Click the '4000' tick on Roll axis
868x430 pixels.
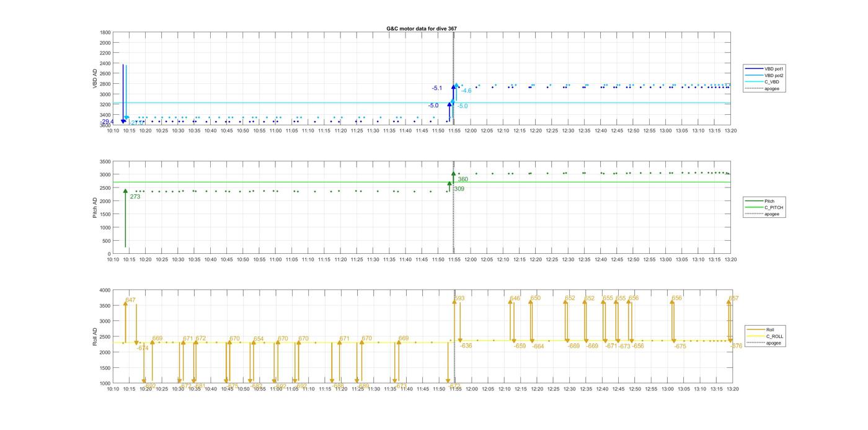[105, 290]
